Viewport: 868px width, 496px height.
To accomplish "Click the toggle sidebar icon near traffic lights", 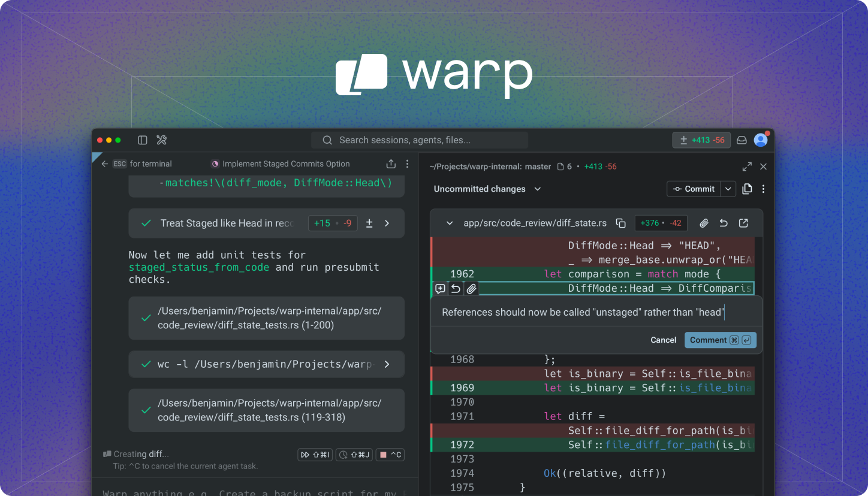I will [142, 140].
